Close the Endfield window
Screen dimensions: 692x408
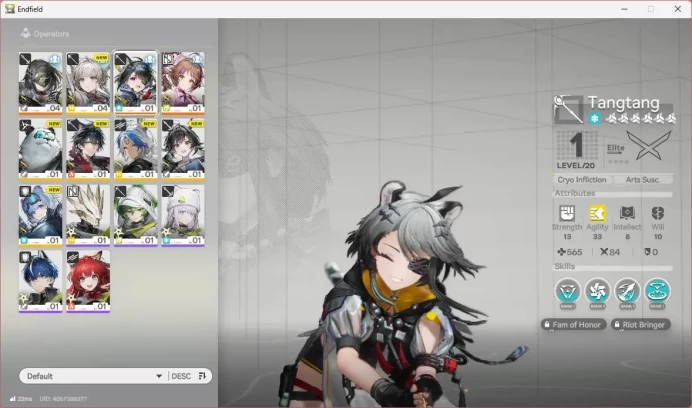pyautogui.click(x=677, y=9)
